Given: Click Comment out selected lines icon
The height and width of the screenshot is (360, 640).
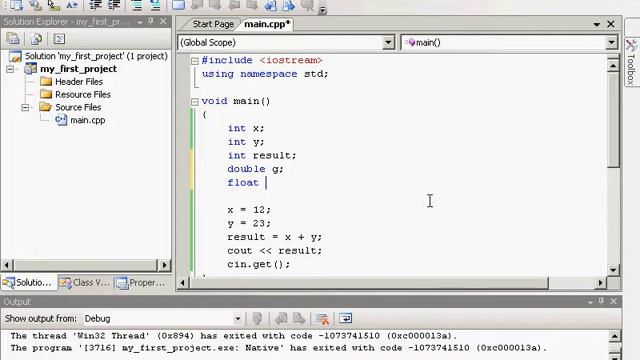Looking at the screenshot, I should (x=136, y=5).
